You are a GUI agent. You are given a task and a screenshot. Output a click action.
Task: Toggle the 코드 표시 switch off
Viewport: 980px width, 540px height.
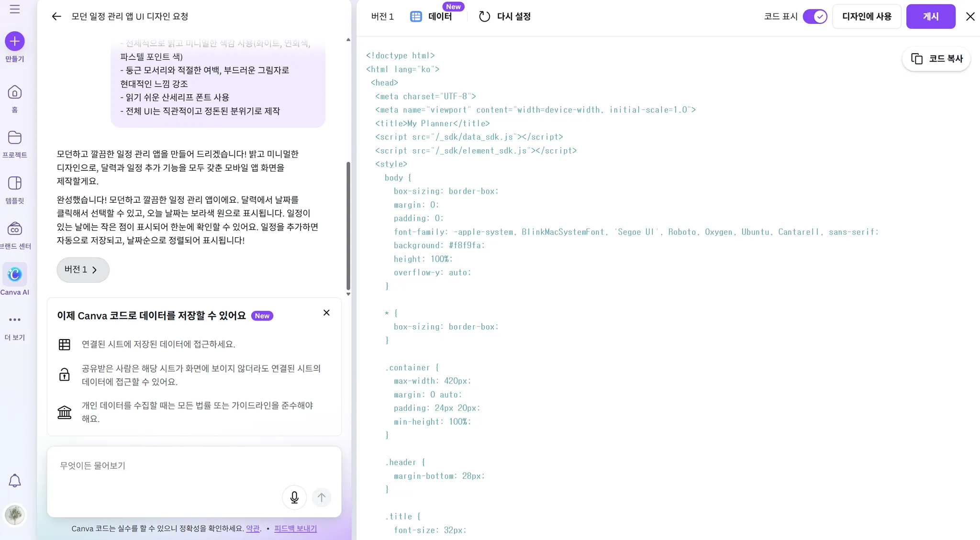(x=814, y=16)
